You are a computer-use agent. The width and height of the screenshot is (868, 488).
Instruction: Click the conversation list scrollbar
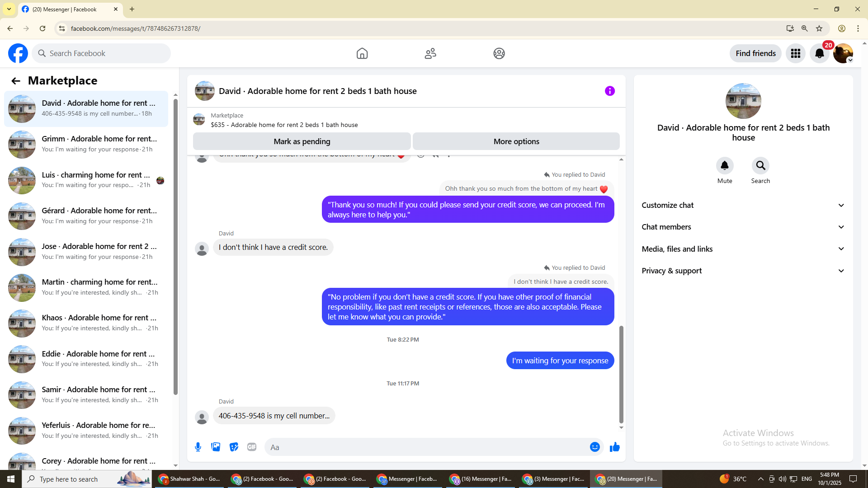click(x=175, y=246)
